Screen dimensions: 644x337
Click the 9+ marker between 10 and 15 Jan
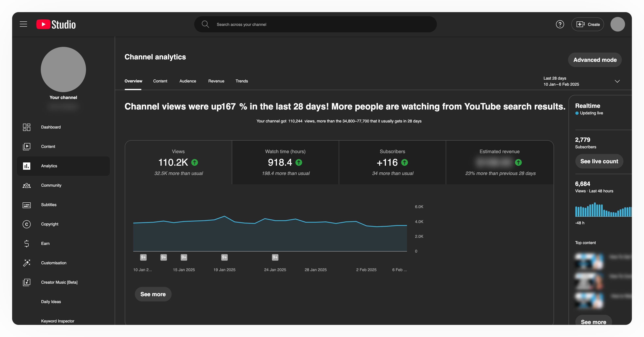click(164, 257)
